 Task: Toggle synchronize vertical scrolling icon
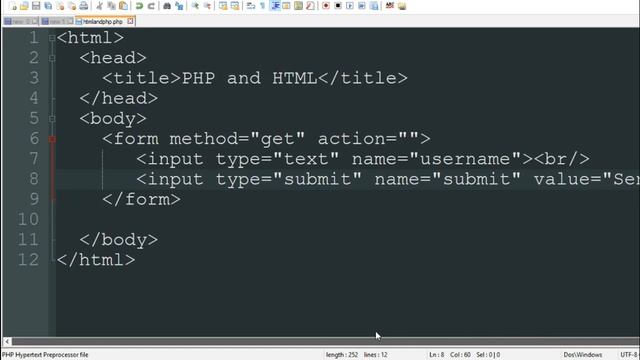pyautogui.click(x=223, y=6)
